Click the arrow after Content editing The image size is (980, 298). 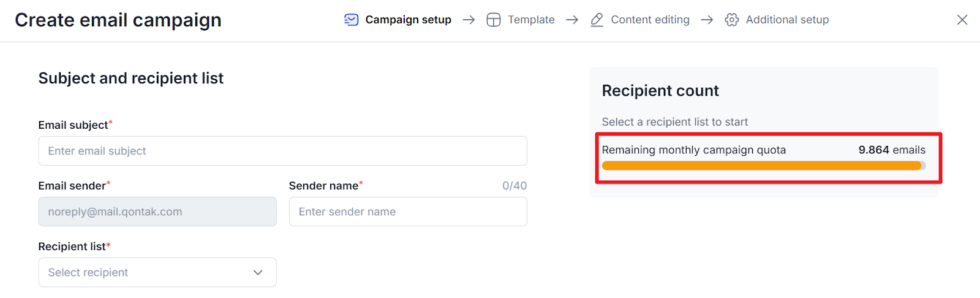pyautogui.click(x=707, y=20)
